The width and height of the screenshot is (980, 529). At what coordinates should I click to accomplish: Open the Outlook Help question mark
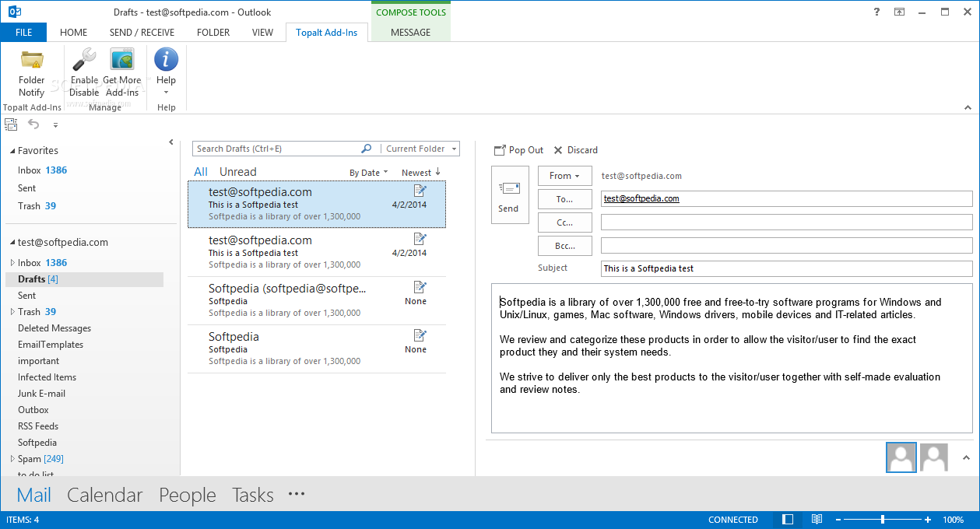pos(875,12)
